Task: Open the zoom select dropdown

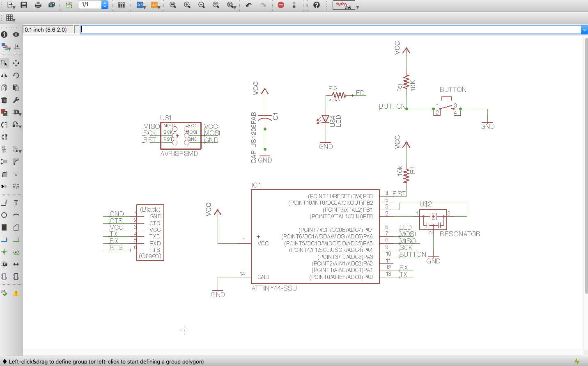Action: coord(232,5)
